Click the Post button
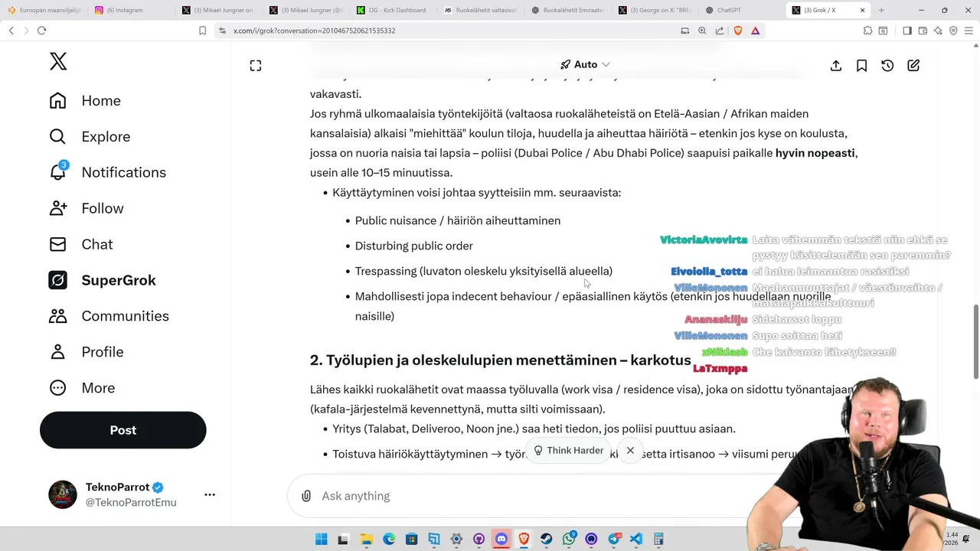The width and height of the screenshot is (980, 551). point(123,430)
